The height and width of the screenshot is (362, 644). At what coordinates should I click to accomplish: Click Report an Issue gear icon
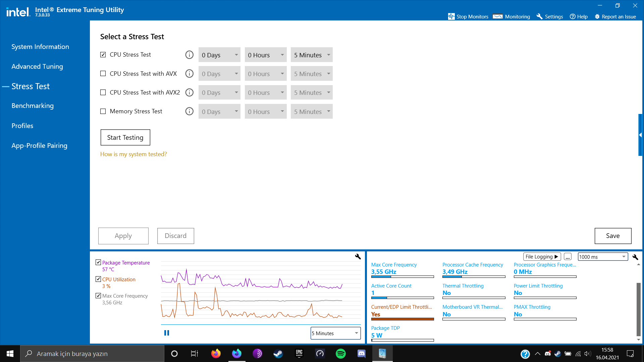click(x=597, y=16)
